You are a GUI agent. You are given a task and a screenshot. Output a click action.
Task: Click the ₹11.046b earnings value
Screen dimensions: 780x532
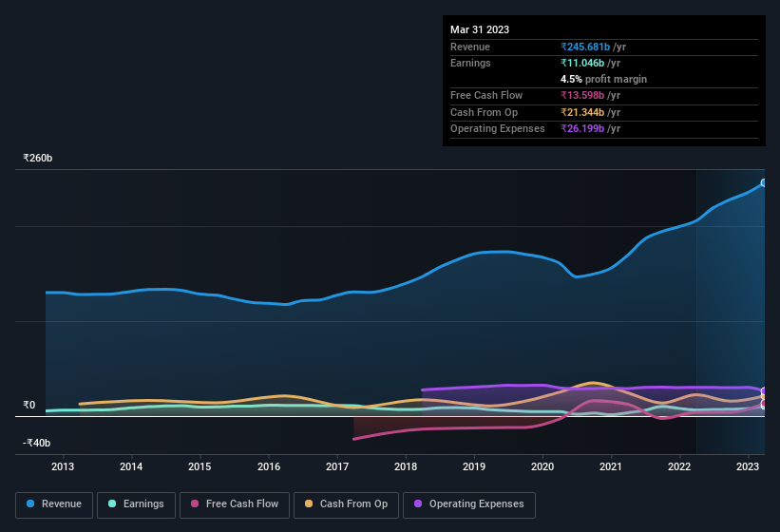click(x=582, y=63)
